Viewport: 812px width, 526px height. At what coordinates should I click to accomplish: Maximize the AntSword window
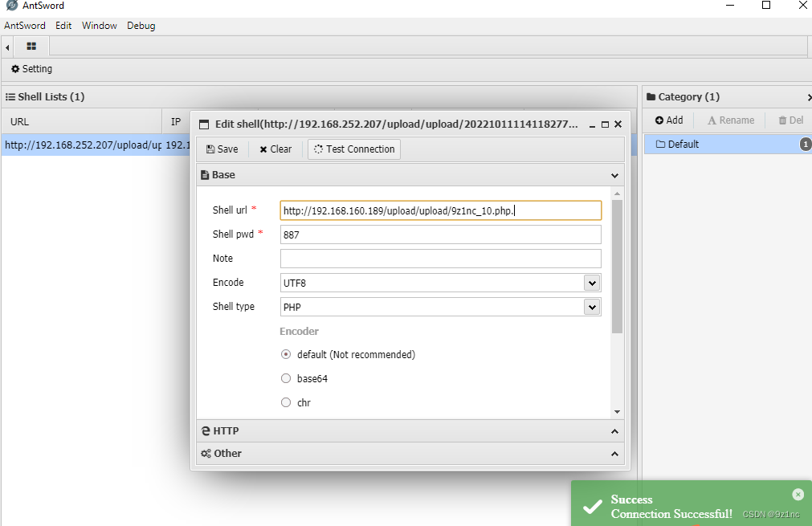point(766,5)
